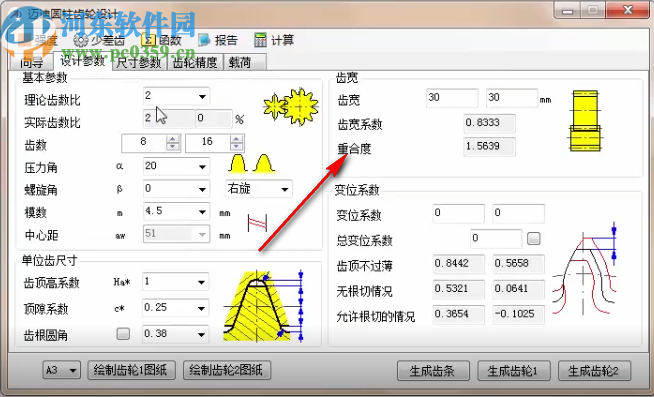Click 无根切情况 value 0.0641
Viewport: 654px width, 397px height.
[x=518, y=289]
